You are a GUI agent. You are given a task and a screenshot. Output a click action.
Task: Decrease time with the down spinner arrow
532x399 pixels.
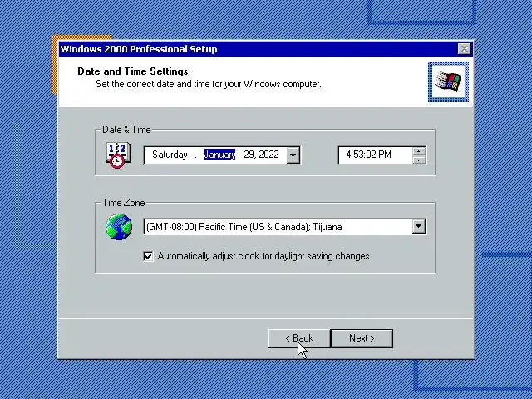click(419, 160)
